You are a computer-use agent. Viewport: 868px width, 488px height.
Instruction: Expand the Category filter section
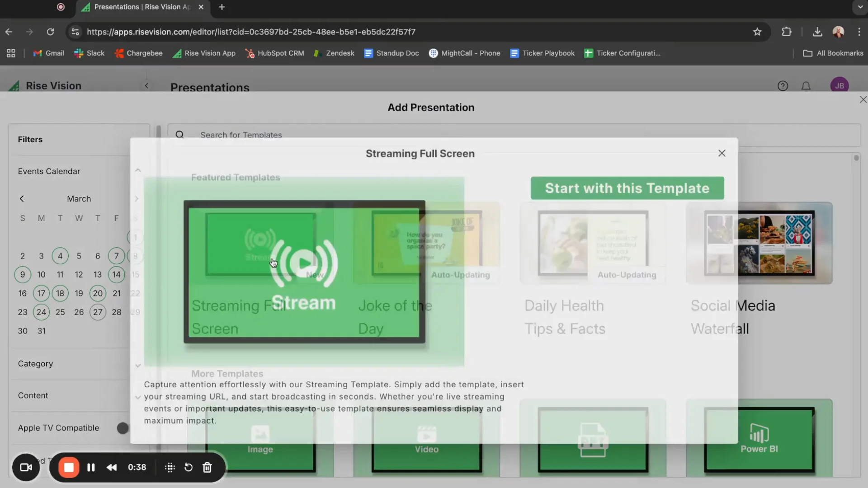[x=138, y=365]
